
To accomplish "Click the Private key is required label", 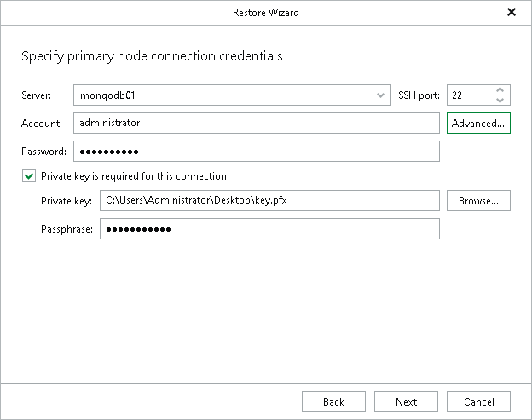I will [x=134, y=176].
